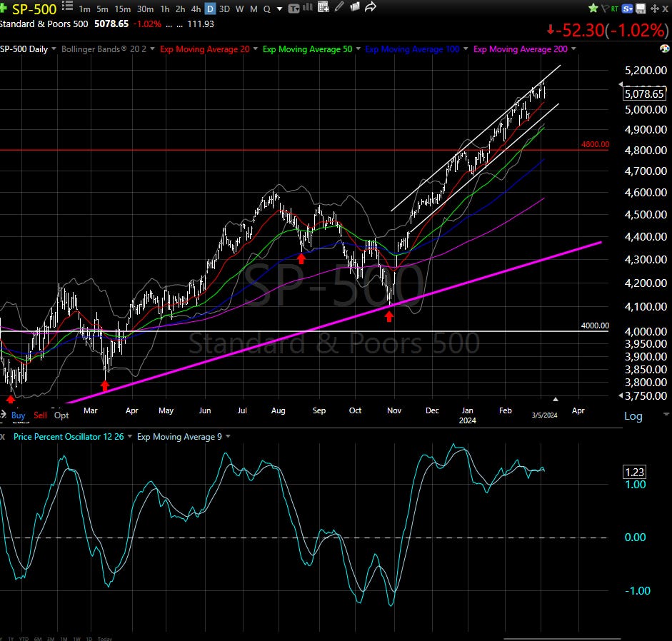
Task: Click the 5078.65 quote in header
Action: [x=111, y=24]
